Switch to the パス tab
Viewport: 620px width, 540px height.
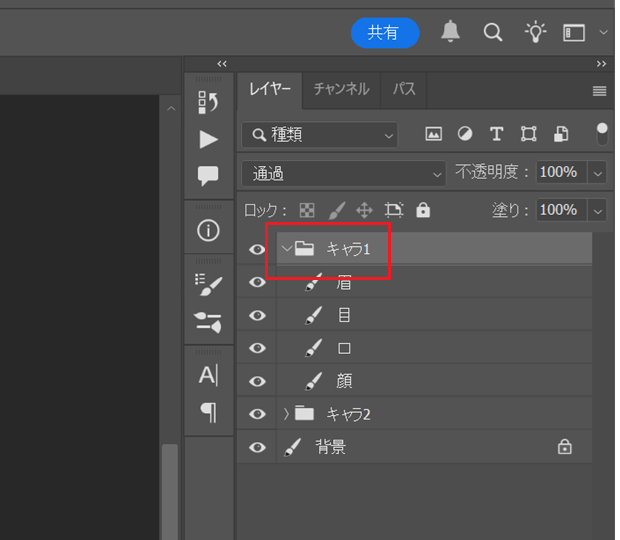point(404,89)
